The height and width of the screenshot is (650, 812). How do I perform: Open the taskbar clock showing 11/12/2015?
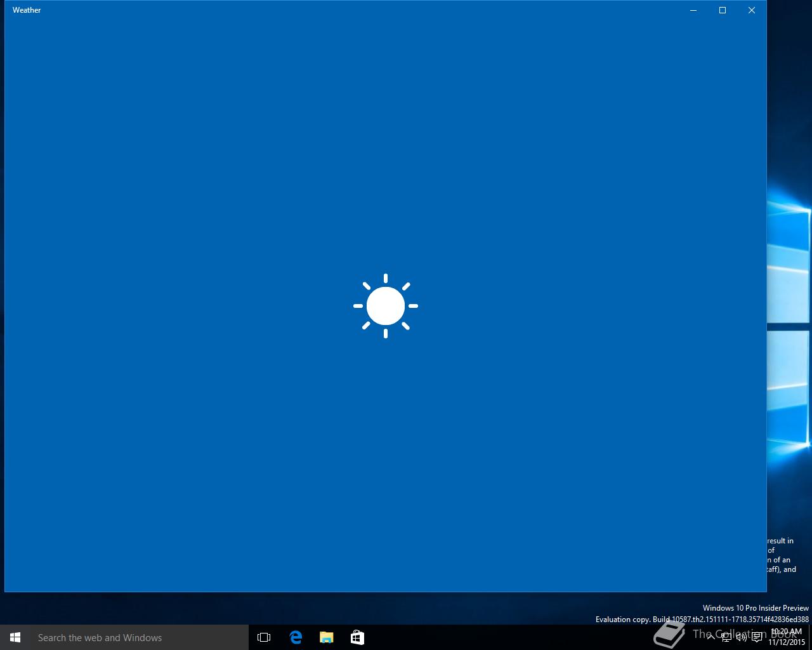[x=787, y=637]
